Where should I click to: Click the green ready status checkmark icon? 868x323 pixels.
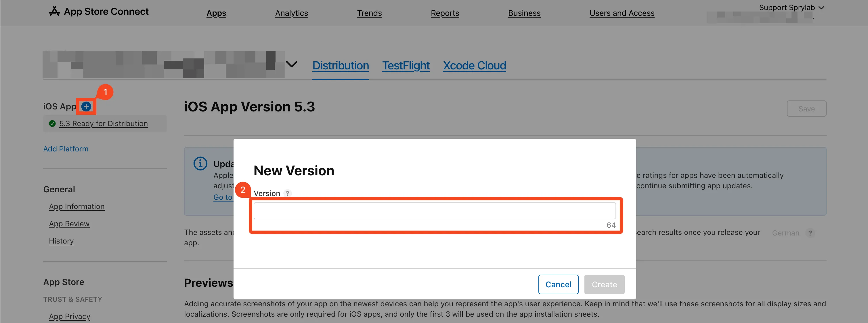[52, 124]
